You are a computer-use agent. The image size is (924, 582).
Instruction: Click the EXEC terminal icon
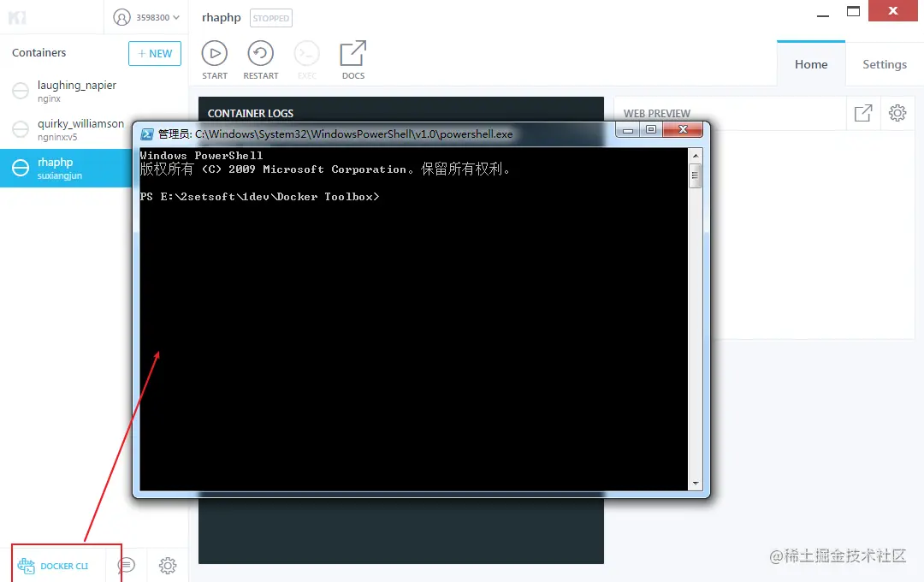point(307,54)
